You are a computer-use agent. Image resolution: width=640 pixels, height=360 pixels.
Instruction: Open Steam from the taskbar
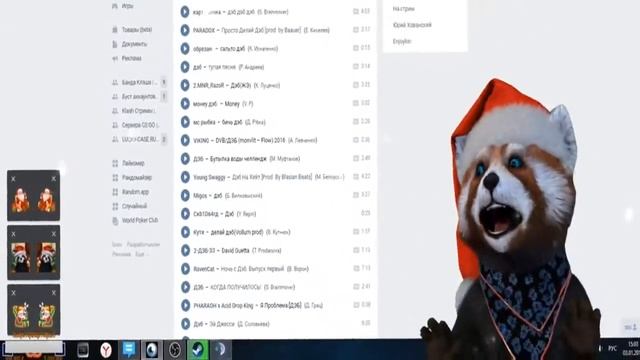[x=198, y=350]
